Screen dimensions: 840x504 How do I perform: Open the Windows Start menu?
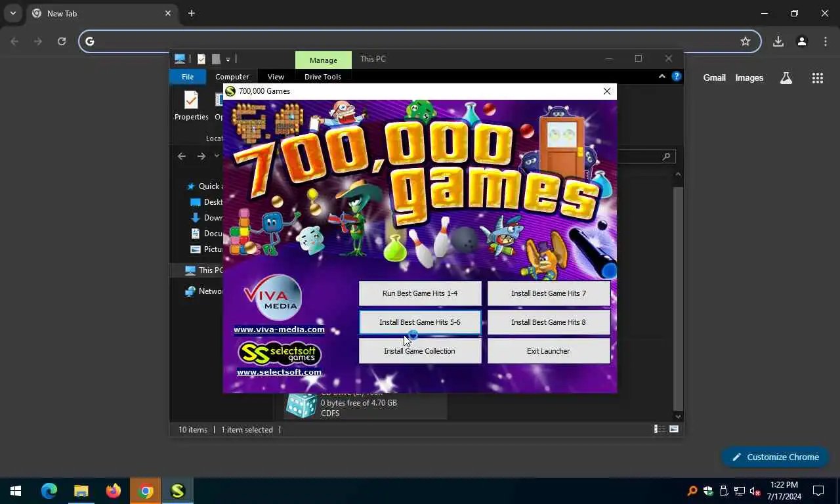click(16, 491)
